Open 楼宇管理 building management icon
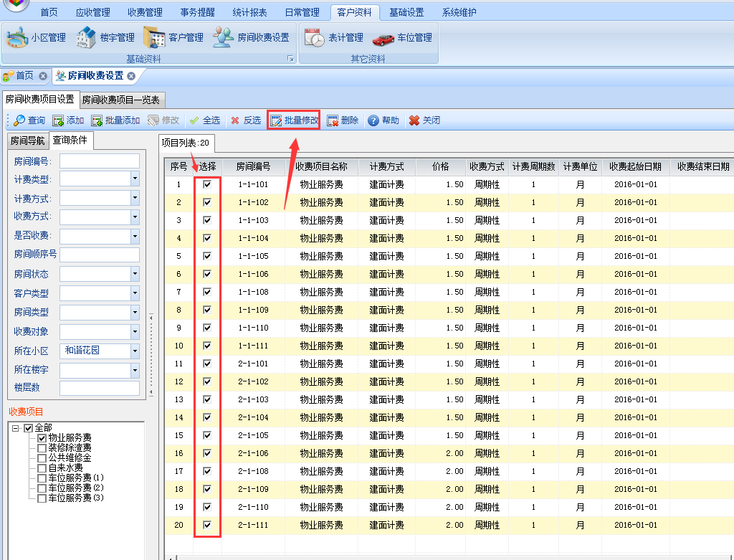Viewport: 734px width, 560px height. (x=86, y=37)
